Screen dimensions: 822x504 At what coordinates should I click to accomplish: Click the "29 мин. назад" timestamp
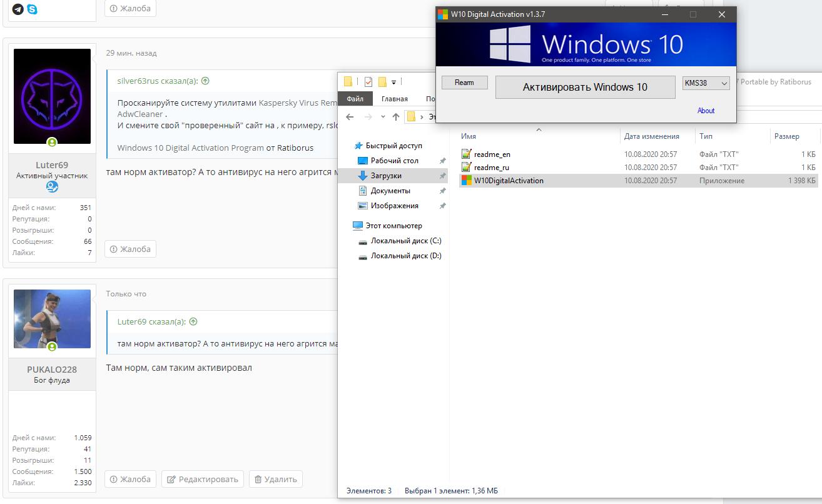click(x=131, y=53)
